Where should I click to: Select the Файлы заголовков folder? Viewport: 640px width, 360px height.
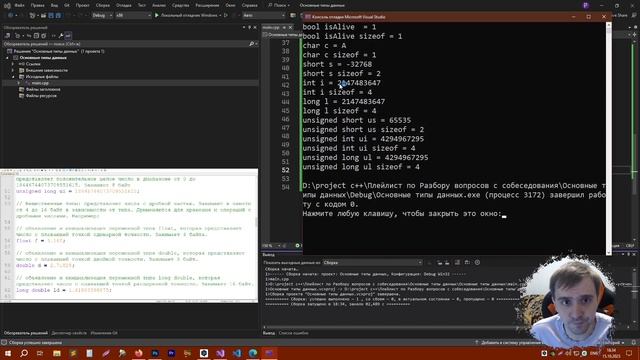coord(43,89)
